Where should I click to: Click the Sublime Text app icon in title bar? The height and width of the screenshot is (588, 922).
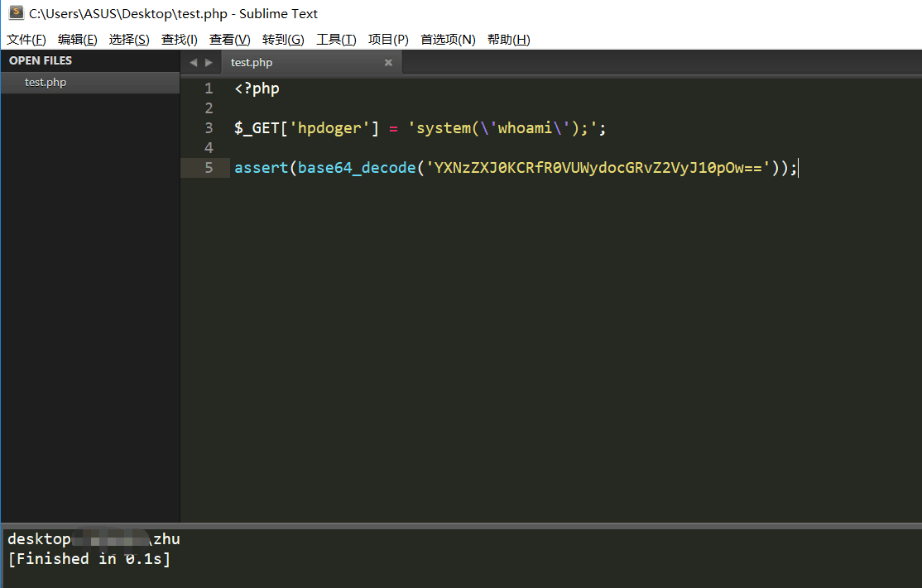click(16, 13)
